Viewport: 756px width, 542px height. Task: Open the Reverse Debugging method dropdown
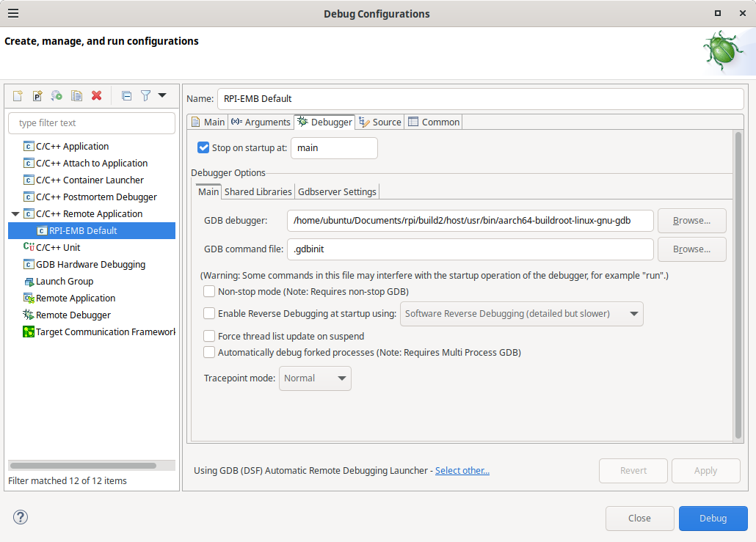pyautogui.click(x=521, y=314)
